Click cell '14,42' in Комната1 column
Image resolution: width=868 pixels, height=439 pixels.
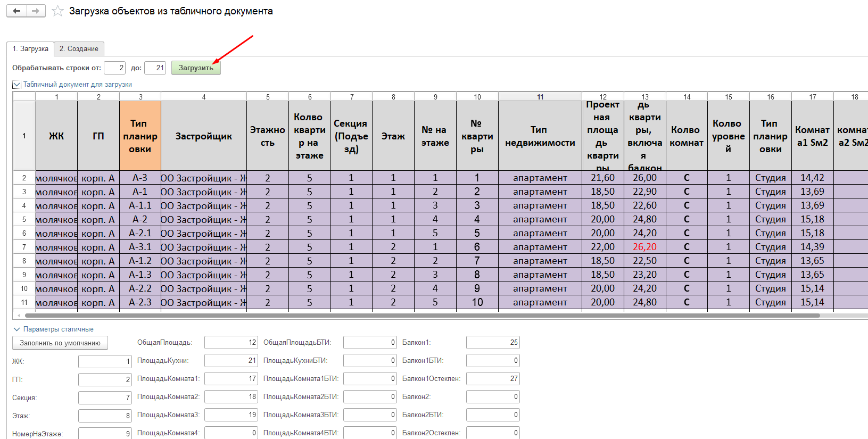click(x=813, y=178)
